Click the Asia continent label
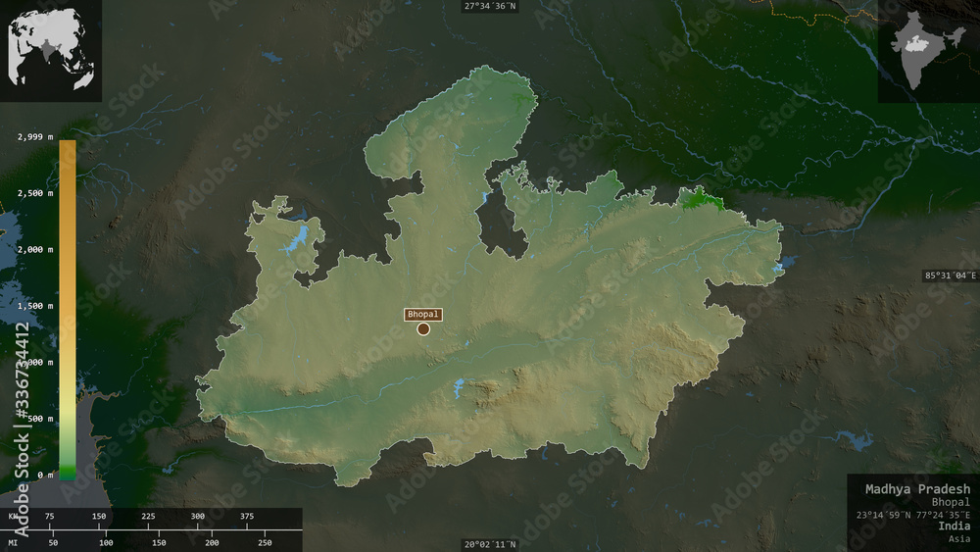Screen dimensions: 980x552 point(959,539)
